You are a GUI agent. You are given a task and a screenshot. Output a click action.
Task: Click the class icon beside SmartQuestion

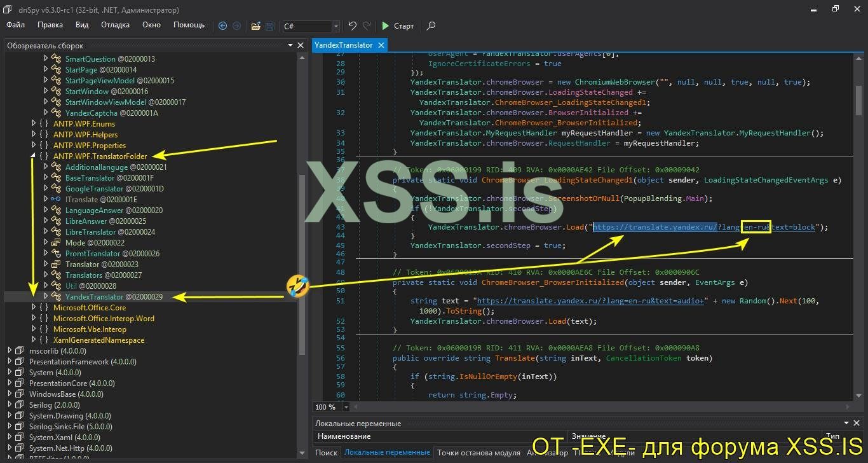[55, 59]
